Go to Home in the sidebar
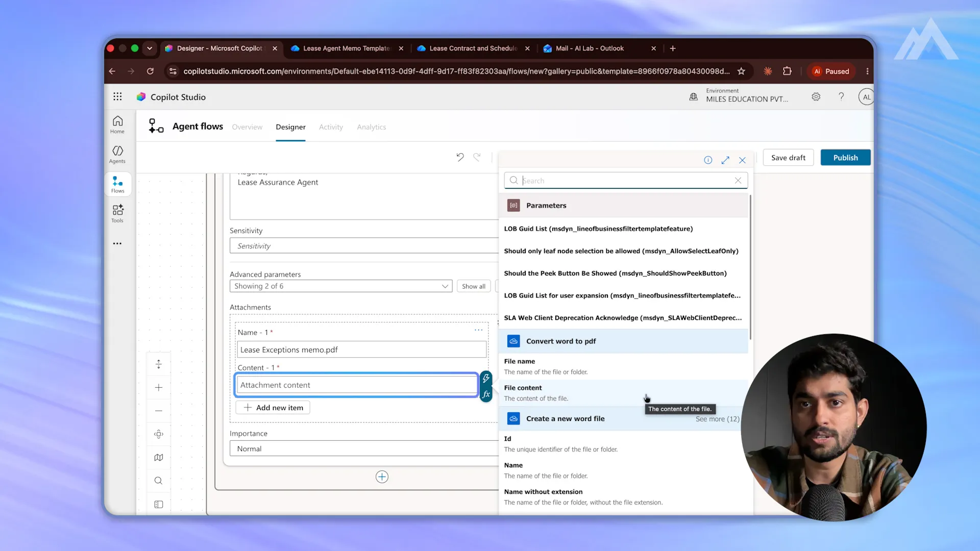This screenshot has height=551, width=980. point(117,124)
